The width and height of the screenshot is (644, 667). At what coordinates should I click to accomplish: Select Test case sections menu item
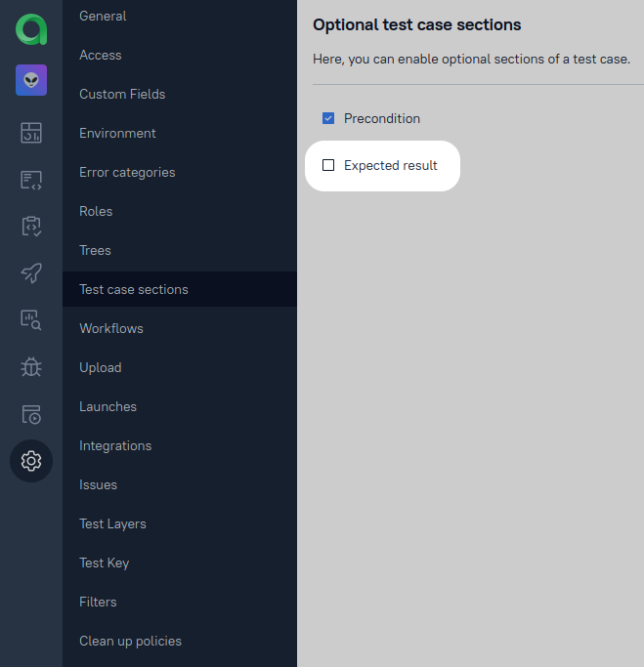point(179,289)
